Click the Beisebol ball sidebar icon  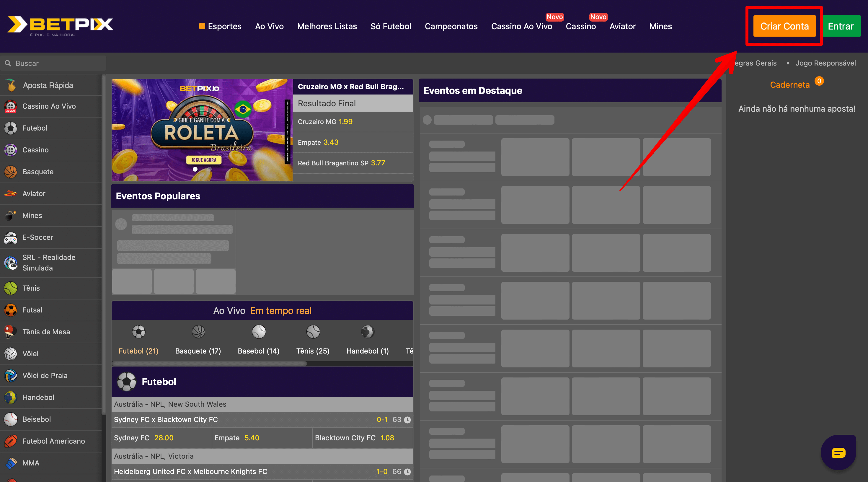coord(11,419)
